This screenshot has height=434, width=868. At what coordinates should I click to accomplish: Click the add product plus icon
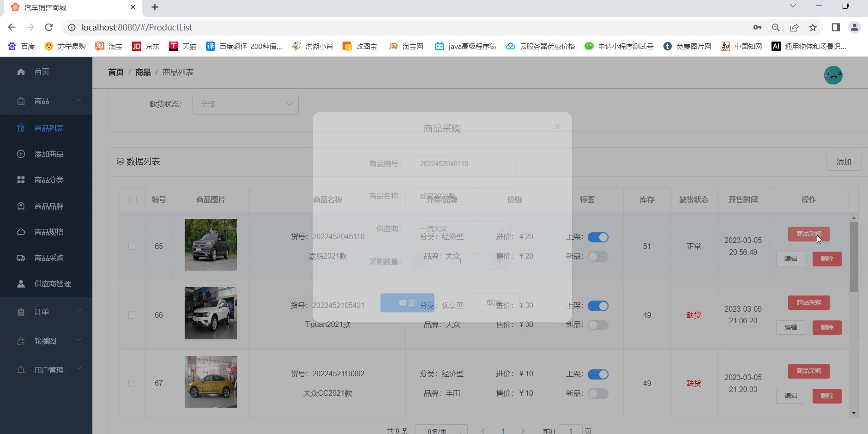coord(21,154)
